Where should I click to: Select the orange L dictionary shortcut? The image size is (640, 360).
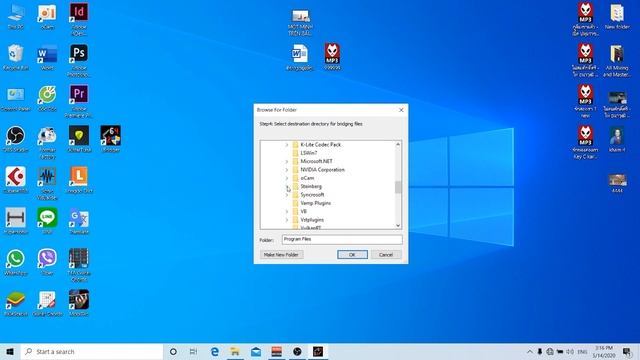pos(79,180)
